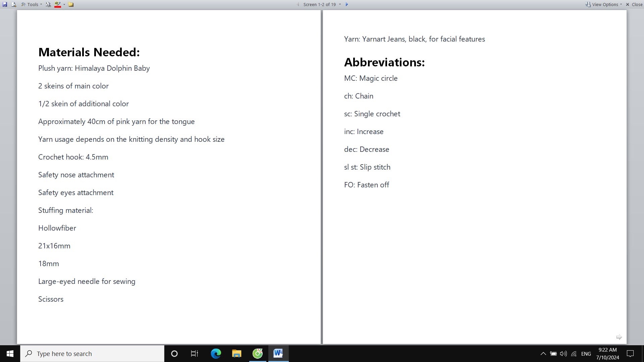
Task: Open Print Preview icon
Action: coord(14,4)
